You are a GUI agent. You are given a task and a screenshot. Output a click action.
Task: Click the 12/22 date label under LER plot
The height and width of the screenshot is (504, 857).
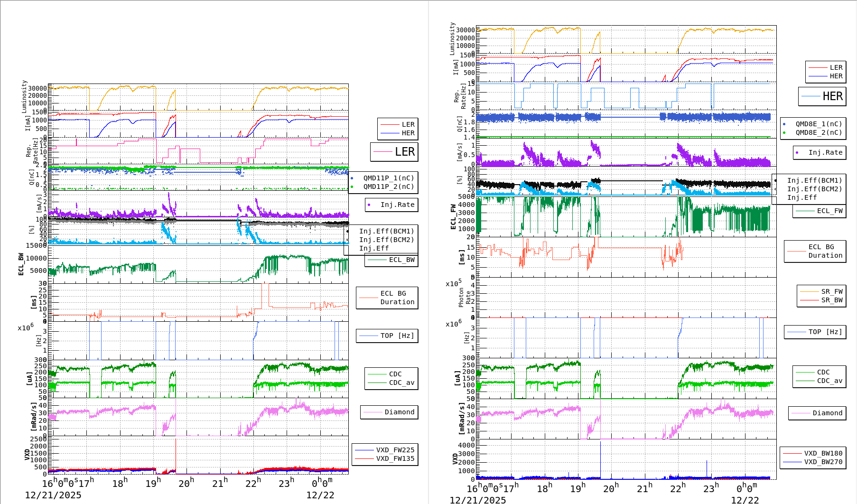click(320, 495)
